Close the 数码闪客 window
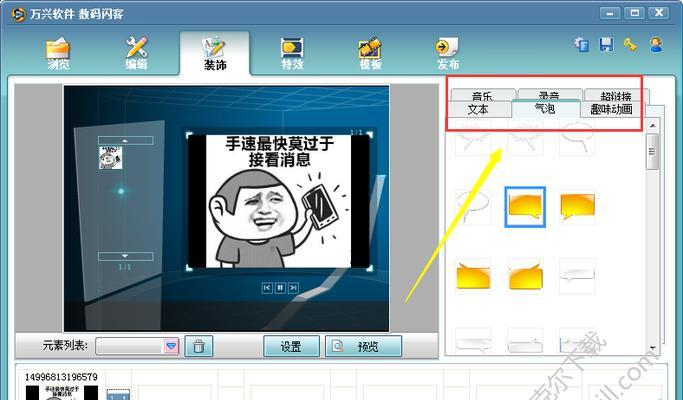Viewport: 683px width, 400px height. 659,13
